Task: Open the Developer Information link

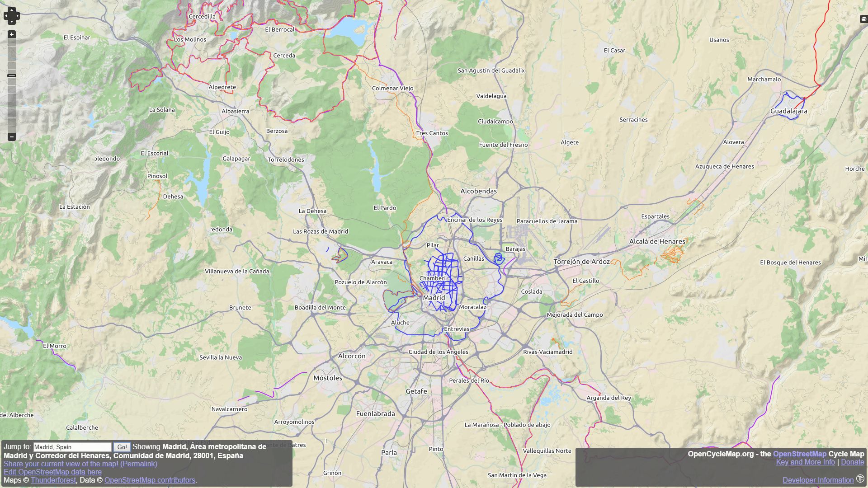Action: point(817,480)
